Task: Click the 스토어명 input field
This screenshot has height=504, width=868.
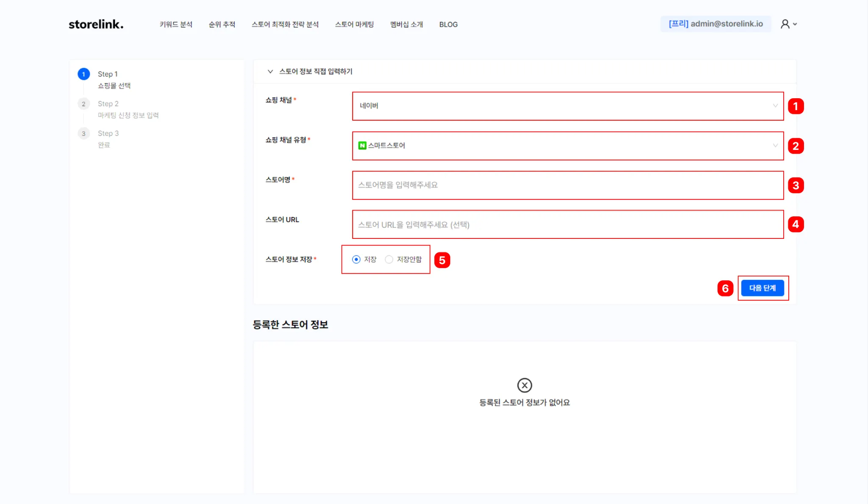Action: 568,185
